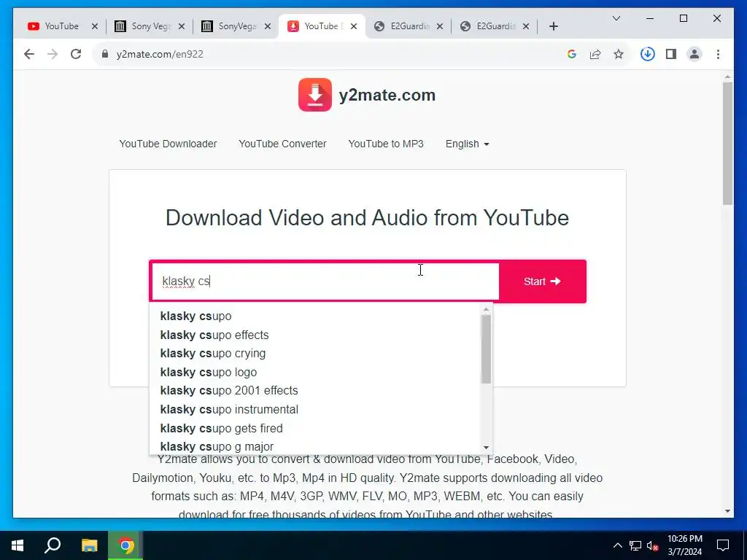Click the YouTube Downloader nav link
The height and width of the screenshot is (560, 747).
(168, 144)
